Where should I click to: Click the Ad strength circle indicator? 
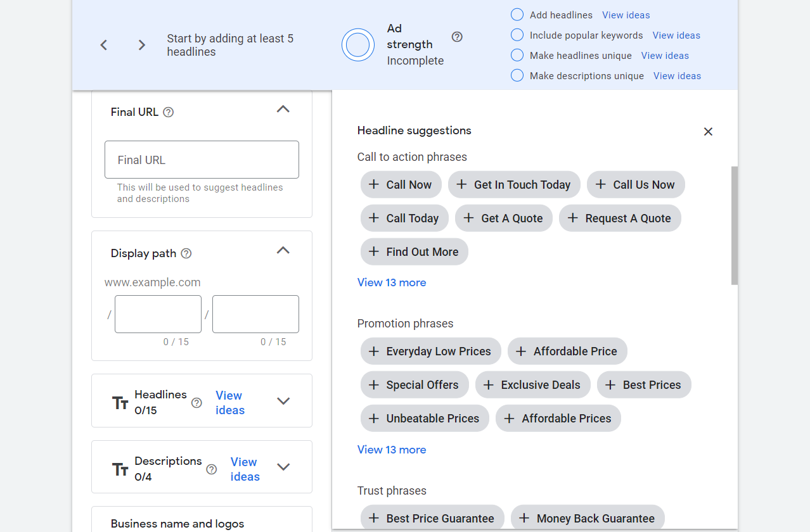click(x=357, y=44)
